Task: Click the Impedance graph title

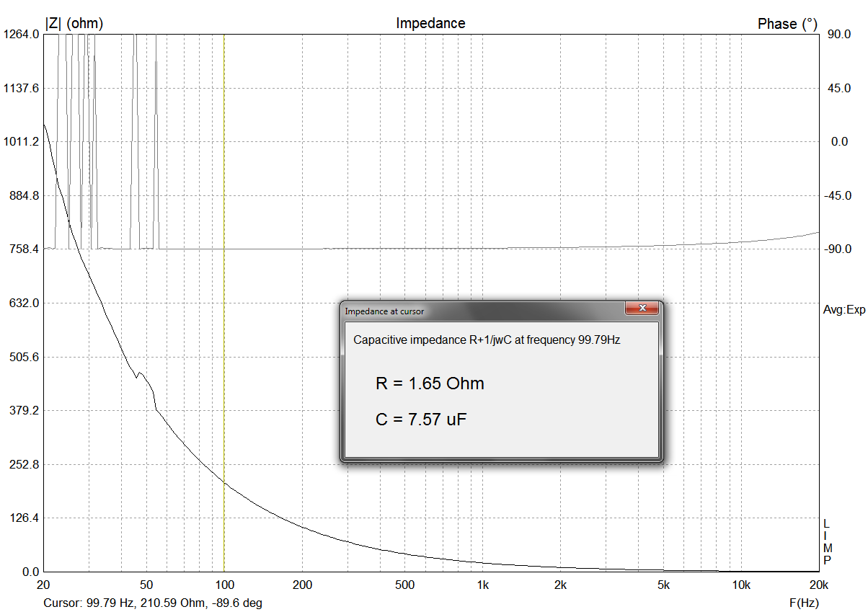Action: point(430,23)
